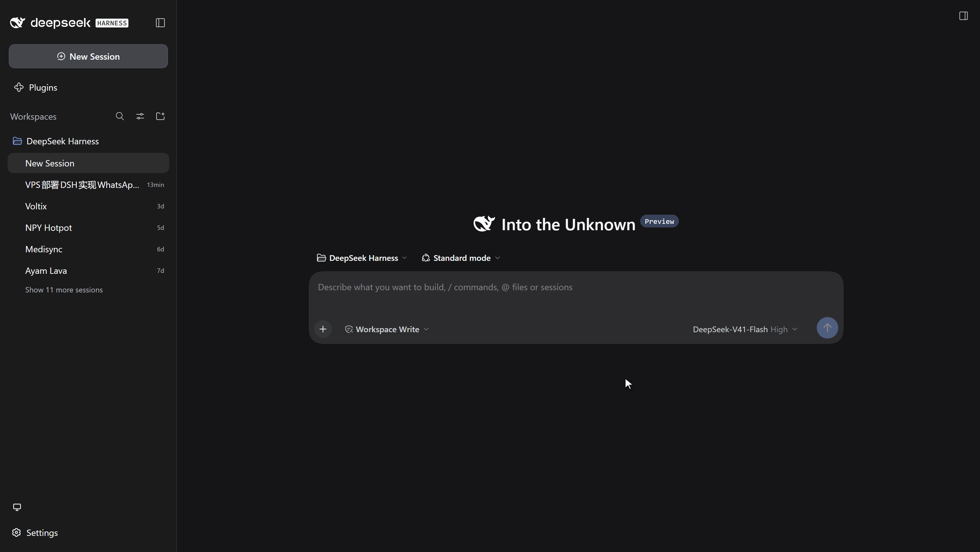The height and width of the screenshot is (552, 980).
Task: Select New Session in session list
Action: click(x=88, y=163)
